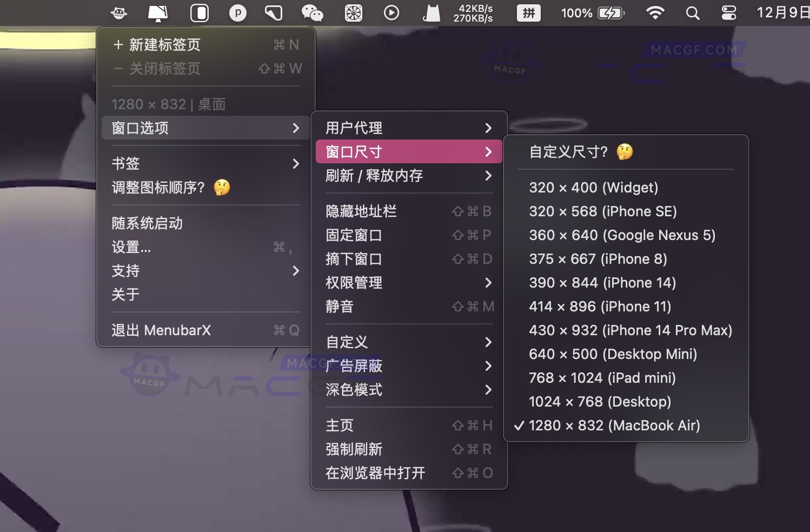
Task: Open the circular play button menu bar icon
Action: click(391, 12)
